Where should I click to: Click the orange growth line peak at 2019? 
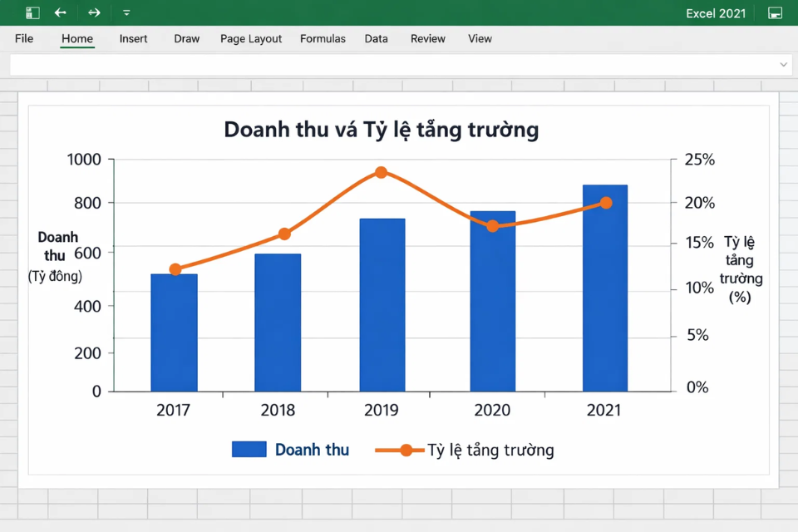382,172
